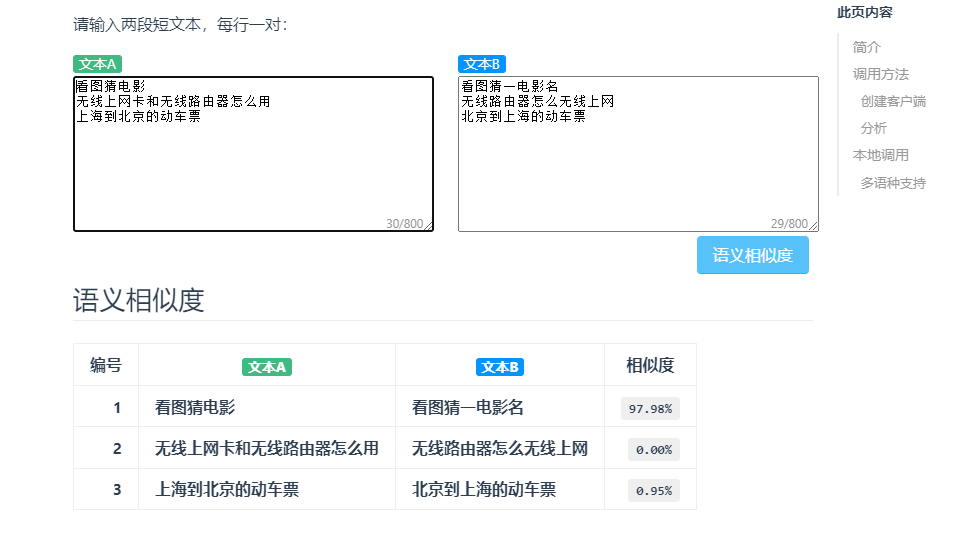Viewport: 972px width, 535px height.
Task: Select 多语种支持 in the sidebar
Action: click(893, 183)
